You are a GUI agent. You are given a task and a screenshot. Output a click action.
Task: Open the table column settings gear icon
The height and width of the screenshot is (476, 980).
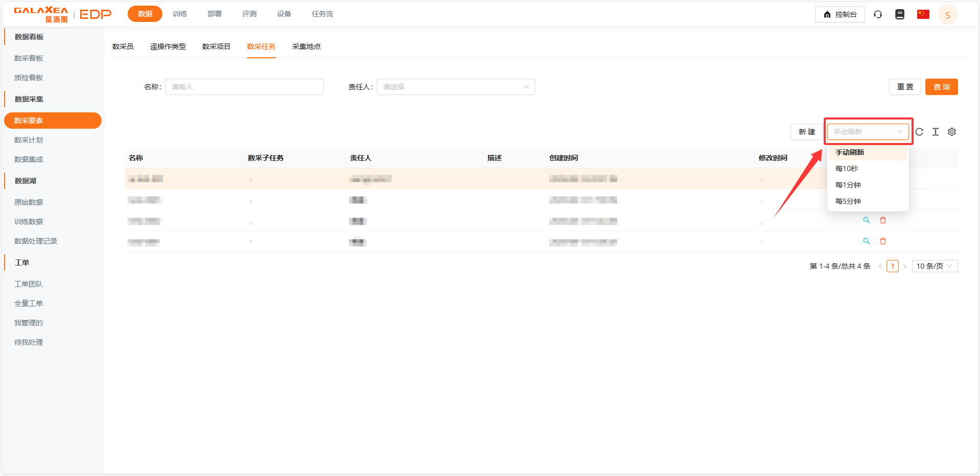(x=952, y=132)
